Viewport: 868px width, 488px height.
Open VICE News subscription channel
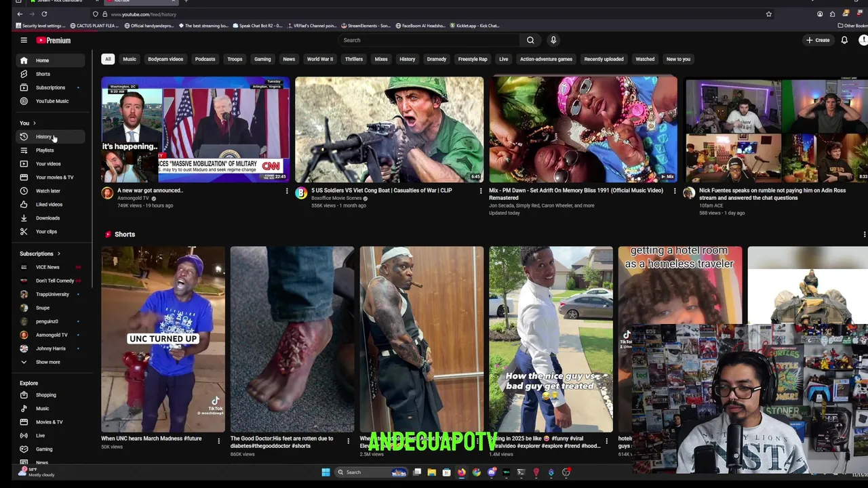[52, 267]
